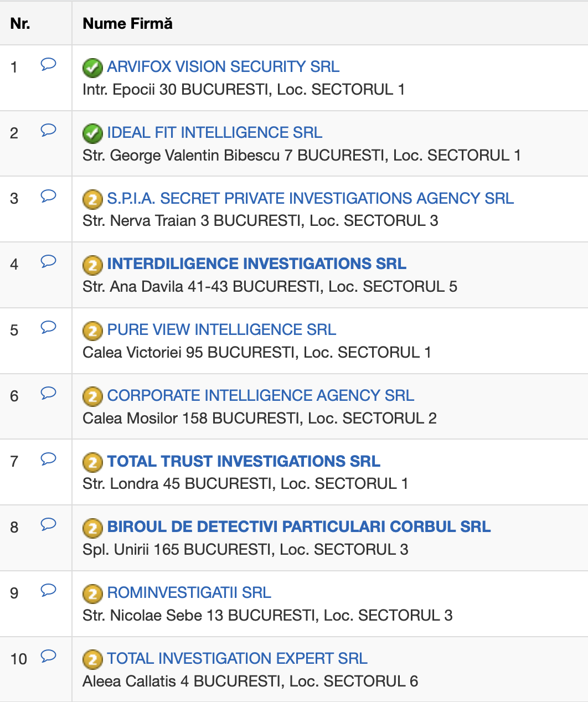Visit TOTAL INVESTIGATION EXPERT SRL page
The image size is (588, 702).
pyautogui.click(x=237, y=658)
